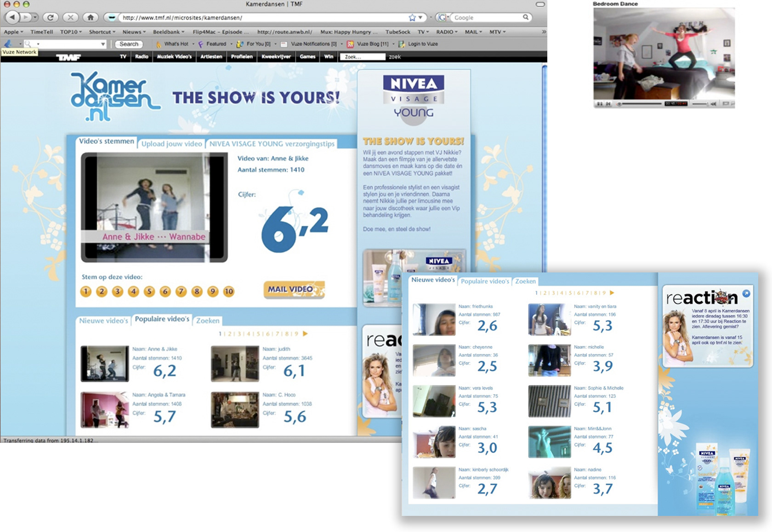Switch to Nieuwe video's tab in main page

[x=103, y=321]
